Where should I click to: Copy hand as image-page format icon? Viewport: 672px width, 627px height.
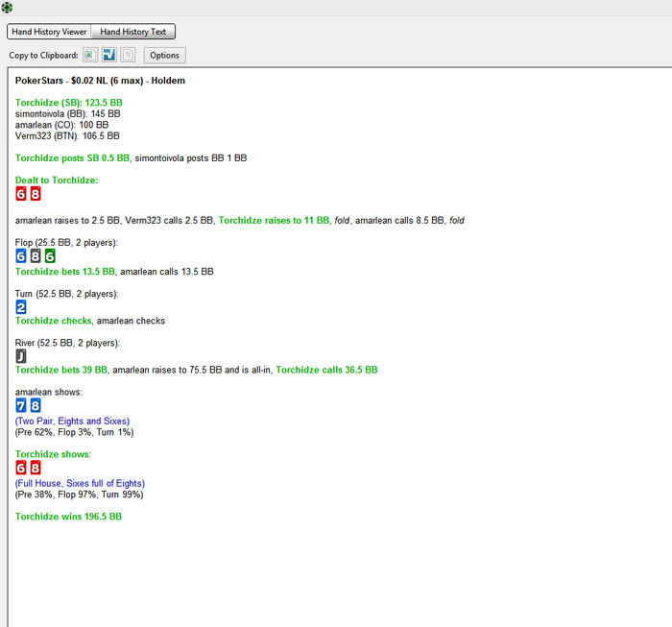90,55
